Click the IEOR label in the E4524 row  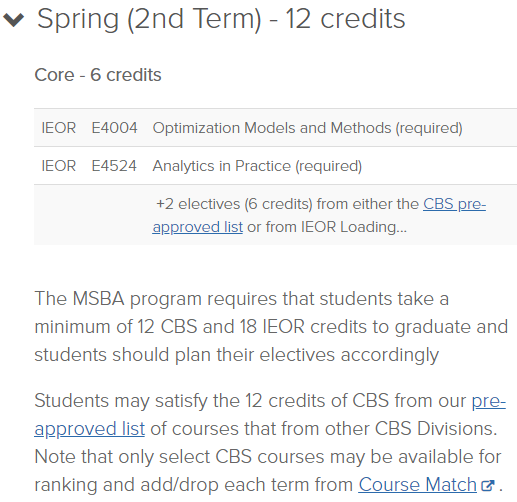pyautogui.click(x=59, y=166)
